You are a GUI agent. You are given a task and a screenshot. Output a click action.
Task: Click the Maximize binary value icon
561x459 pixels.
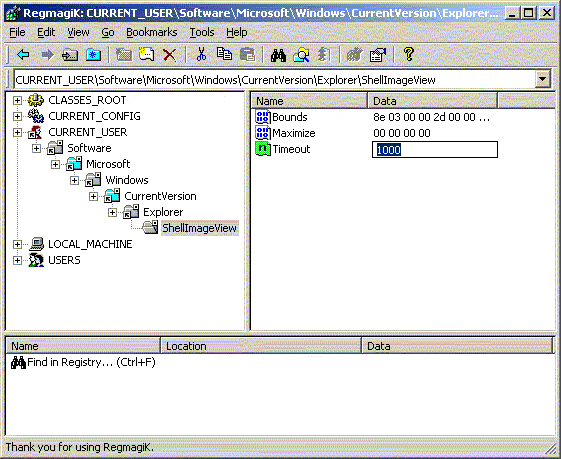point(263,133)
